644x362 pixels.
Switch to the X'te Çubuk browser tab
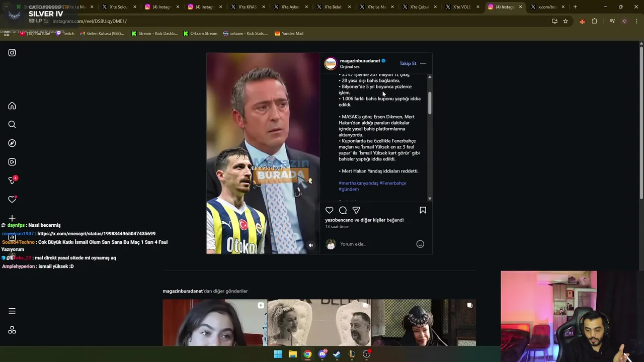point(419,7)
